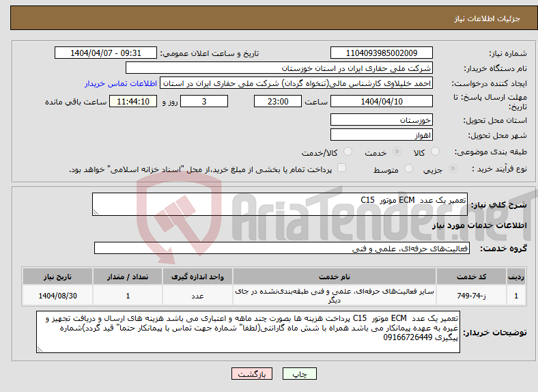This screenshot has height=392, width=538.
Task: Select the متوسط purchase type radio
Action: click(408, 169)
